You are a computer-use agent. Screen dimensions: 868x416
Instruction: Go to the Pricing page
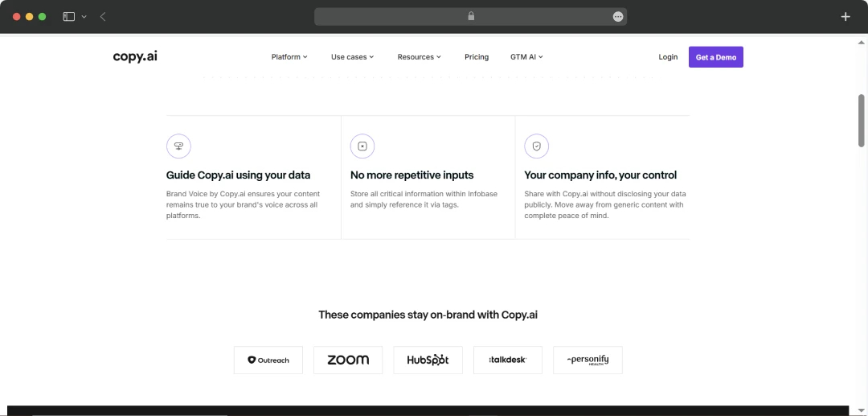tap(477, 57)
